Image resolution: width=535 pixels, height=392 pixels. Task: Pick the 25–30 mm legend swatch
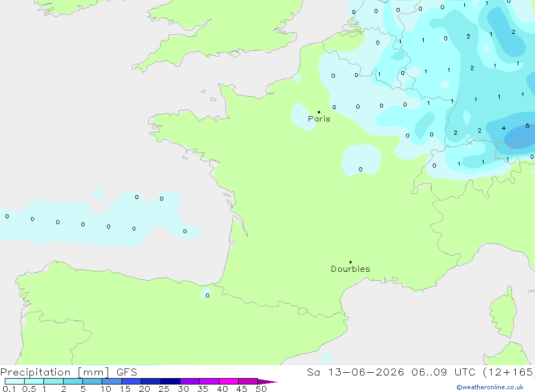coord(170,381)
